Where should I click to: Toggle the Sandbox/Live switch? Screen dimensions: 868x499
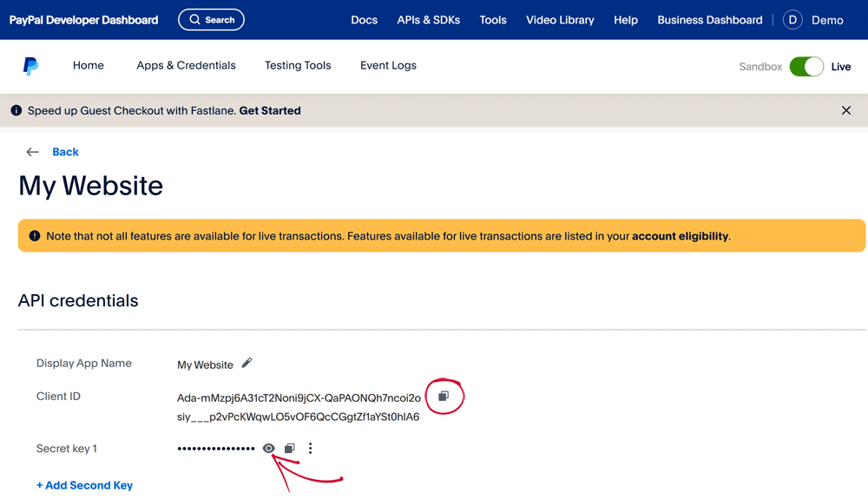click(x=806, y=67)
